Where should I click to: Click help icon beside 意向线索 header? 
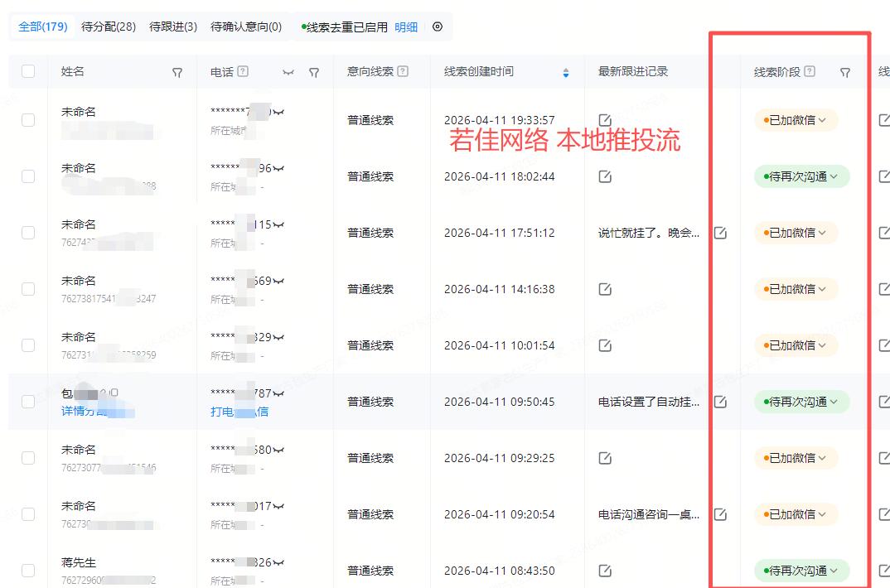403,71
